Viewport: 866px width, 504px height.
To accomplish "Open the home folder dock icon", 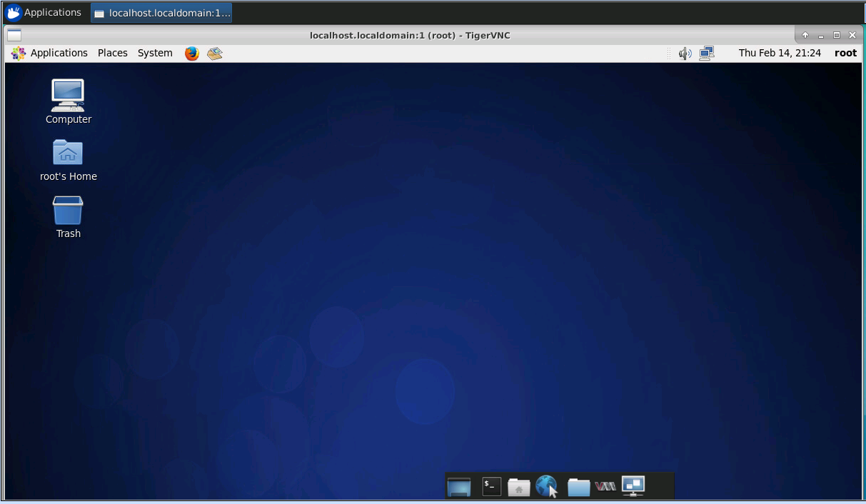I will coord(518,487).
